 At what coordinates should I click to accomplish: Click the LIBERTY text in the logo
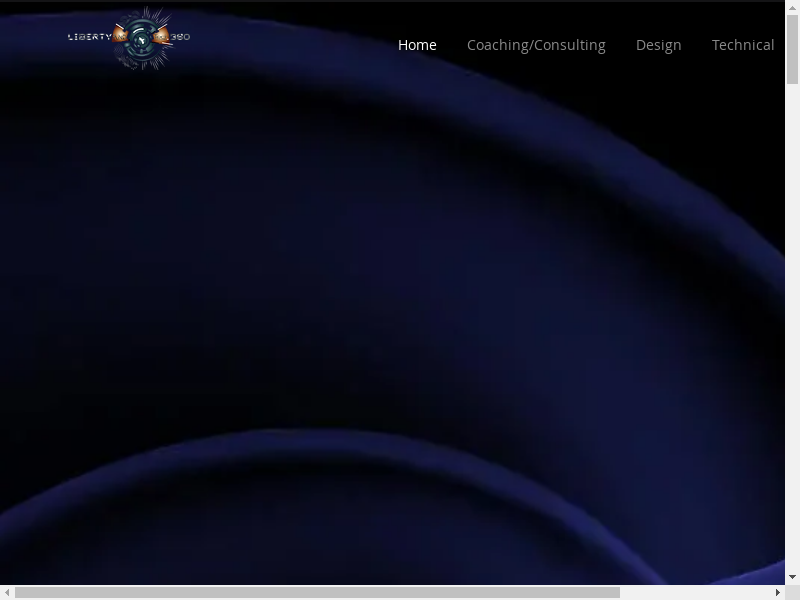(88, 37)
